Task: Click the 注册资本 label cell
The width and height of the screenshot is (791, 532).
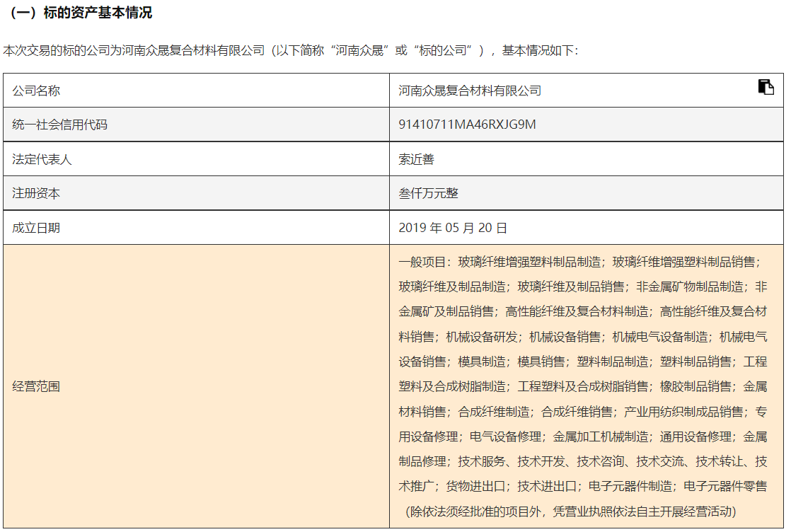Action: pos(196,193)
